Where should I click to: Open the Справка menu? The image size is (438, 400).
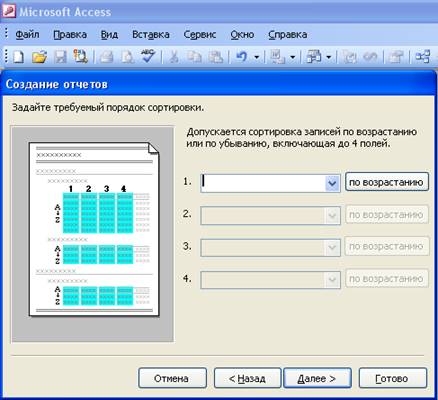[x=288, y=35]
